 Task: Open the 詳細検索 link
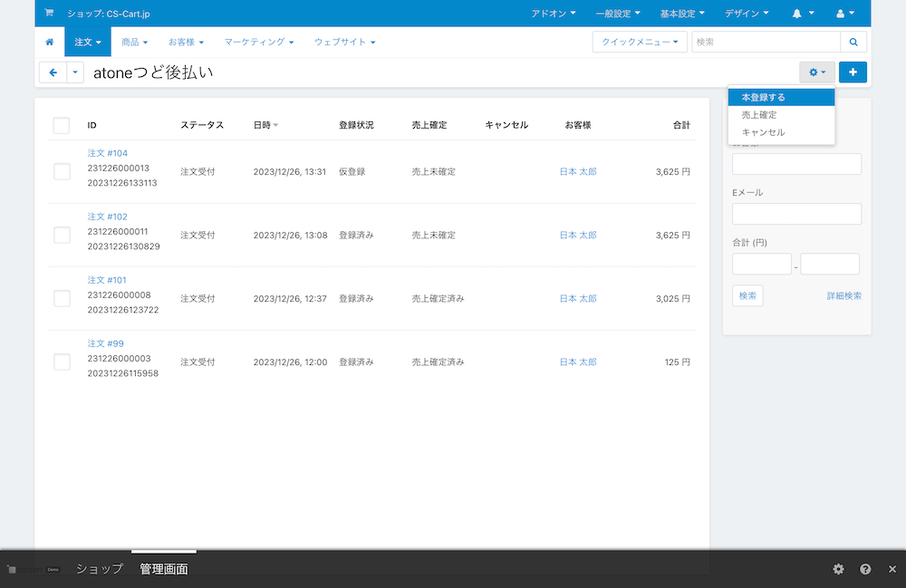[844, 295]
